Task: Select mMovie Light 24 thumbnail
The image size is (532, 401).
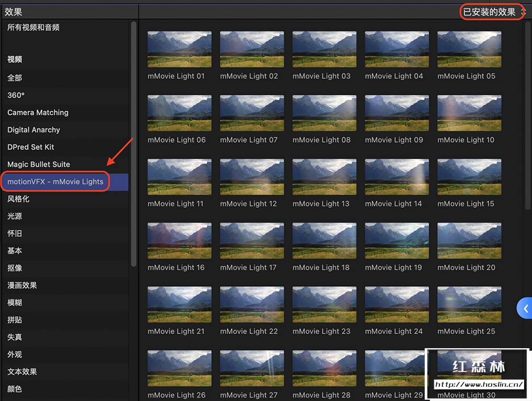Action: click(x=397, y=304)
